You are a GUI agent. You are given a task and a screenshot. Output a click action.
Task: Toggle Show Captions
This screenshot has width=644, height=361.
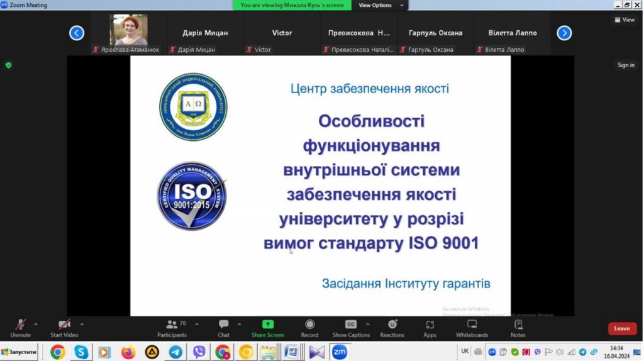point(351,327)
